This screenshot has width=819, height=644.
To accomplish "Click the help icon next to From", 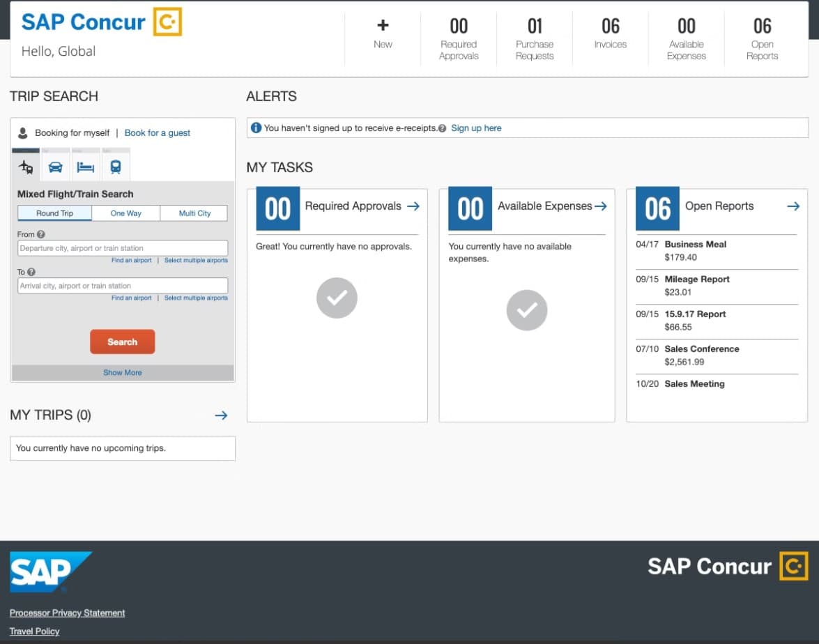I will (41, 235).
